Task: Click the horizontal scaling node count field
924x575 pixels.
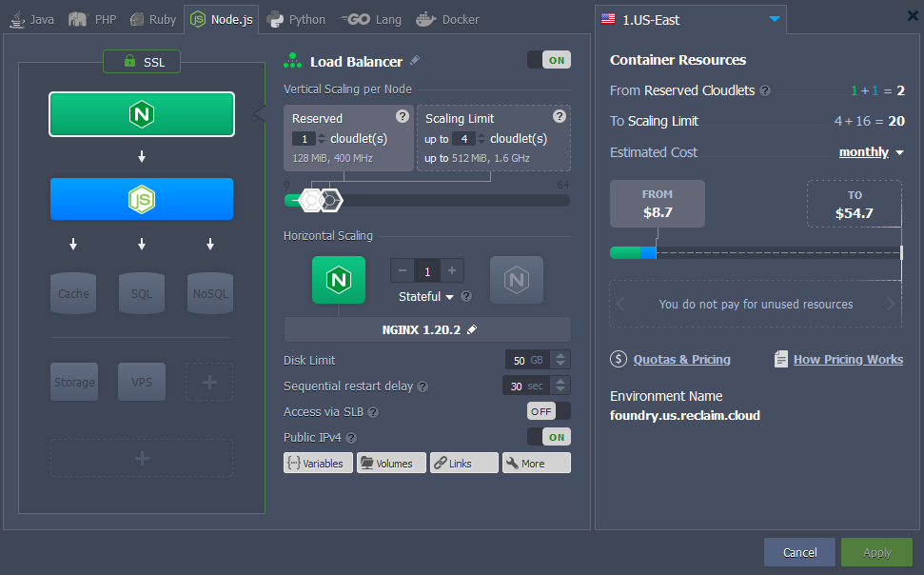Action: pos(427,271)
